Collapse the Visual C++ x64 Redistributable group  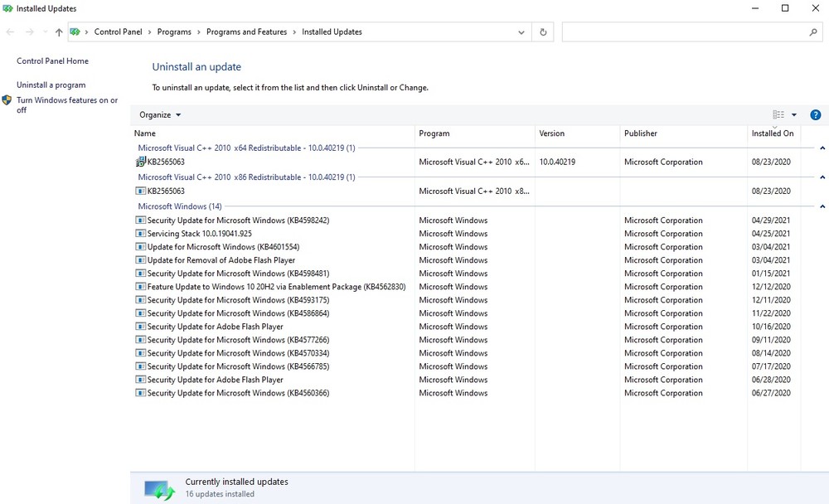pyautogui.click(x=822, y=148)
